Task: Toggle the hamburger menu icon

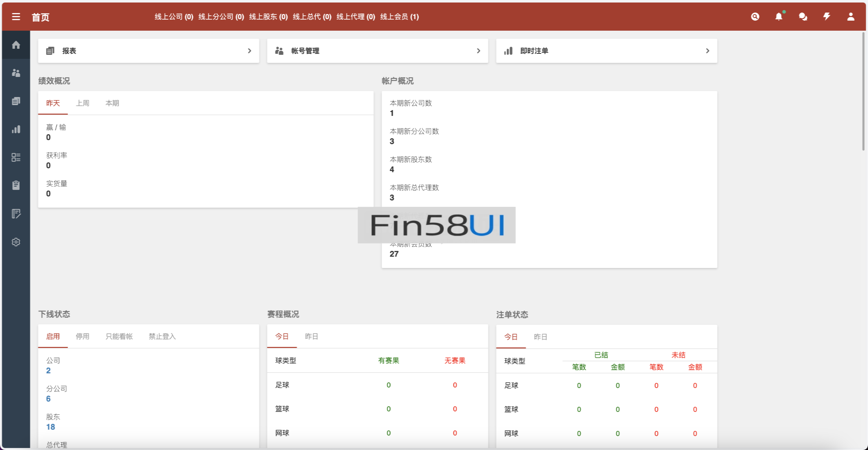Action: (x=16, y=17)
